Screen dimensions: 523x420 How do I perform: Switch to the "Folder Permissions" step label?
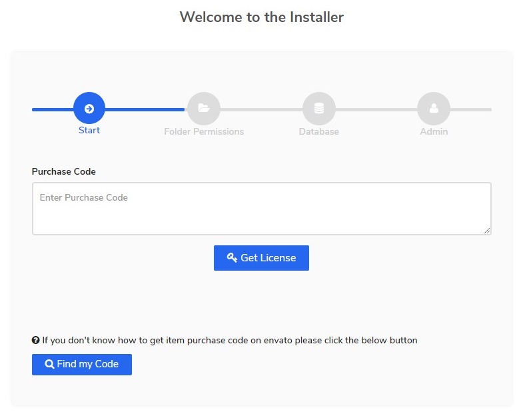coord(204,132)
